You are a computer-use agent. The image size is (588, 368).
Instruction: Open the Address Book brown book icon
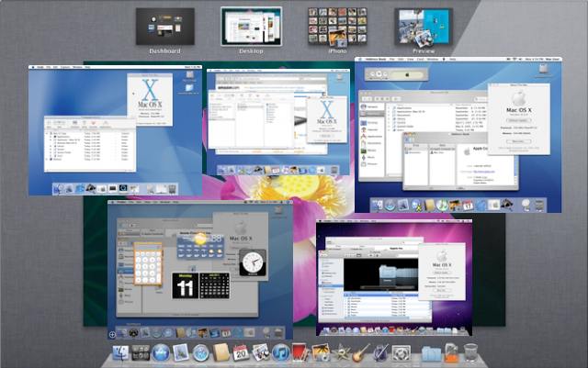click(221, 352)
